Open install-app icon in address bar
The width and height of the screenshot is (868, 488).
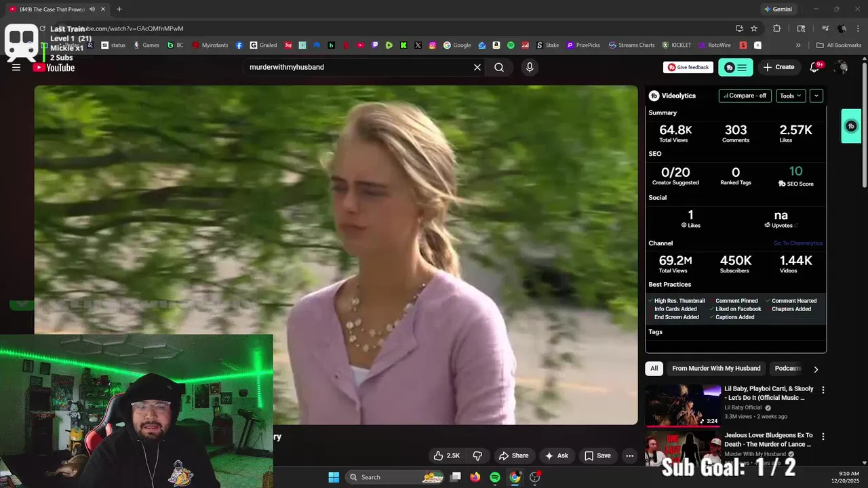tap(739, 28)
